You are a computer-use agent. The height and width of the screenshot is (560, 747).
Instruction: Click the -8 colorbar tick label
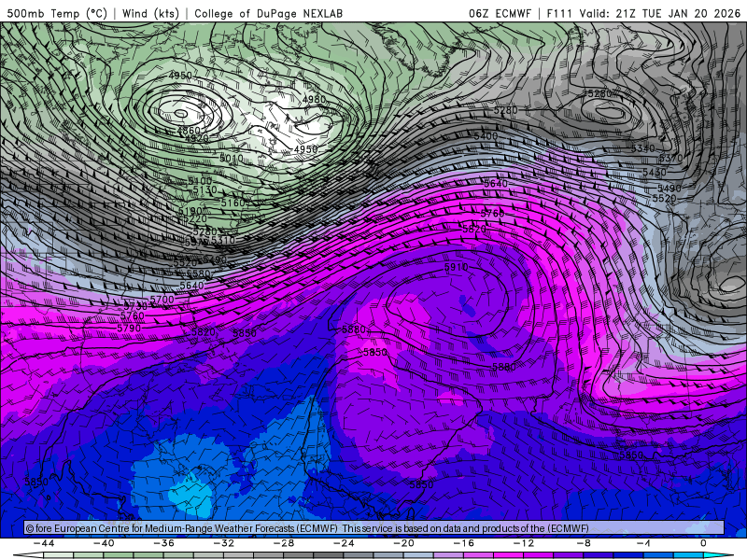(585, 543)
